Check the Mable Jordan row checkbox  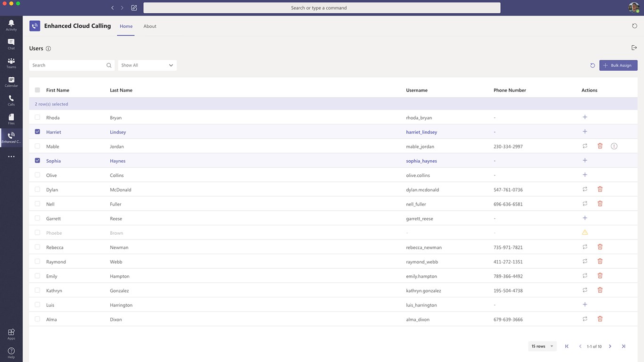coord(37,146)
